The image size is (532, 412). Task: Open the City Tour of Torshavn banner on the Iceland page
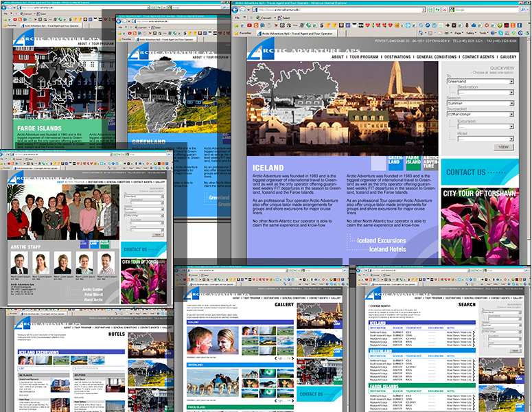pos(480,226)
